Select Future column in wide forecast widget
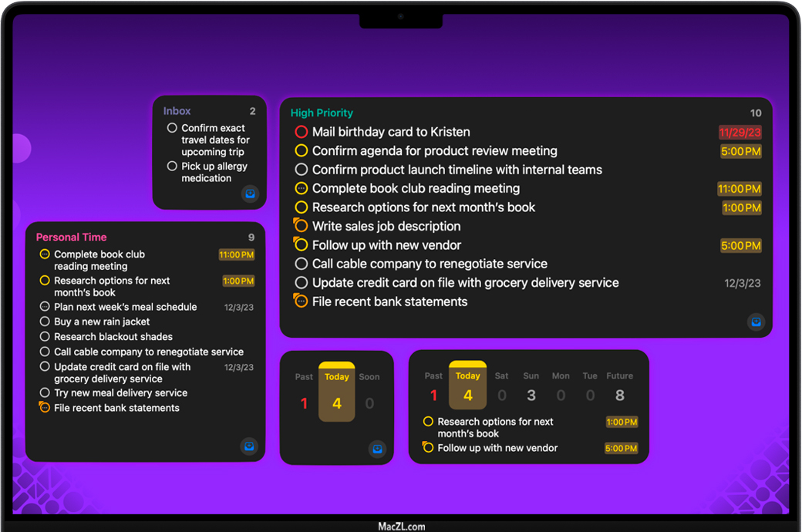 click(619, 386)
